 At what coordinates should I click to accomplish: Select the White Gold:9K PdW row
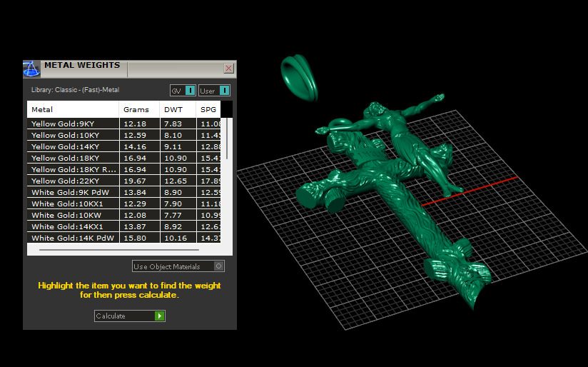[x=123, y=192]
